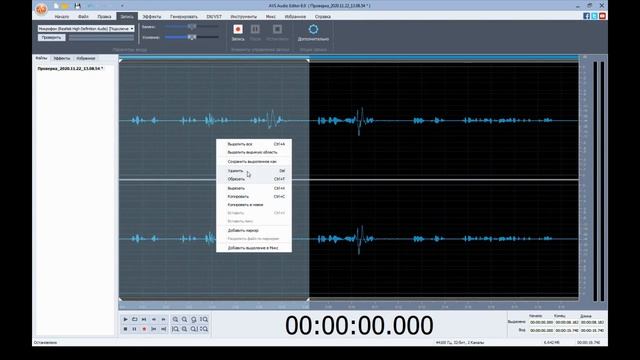The image size is (640, 360).
Task: Click the selection Конец time field
Action: coord(567,322)
